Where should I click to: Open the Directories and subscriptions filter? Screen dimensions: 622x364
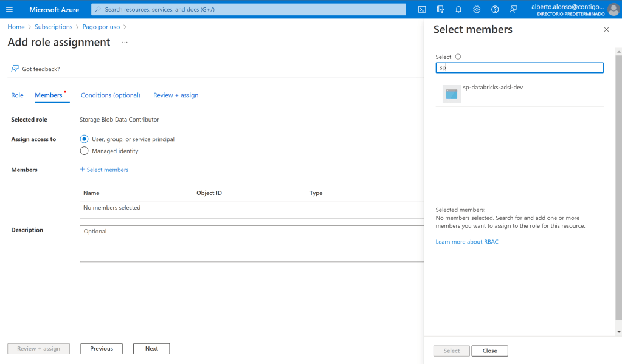(440, 9)
